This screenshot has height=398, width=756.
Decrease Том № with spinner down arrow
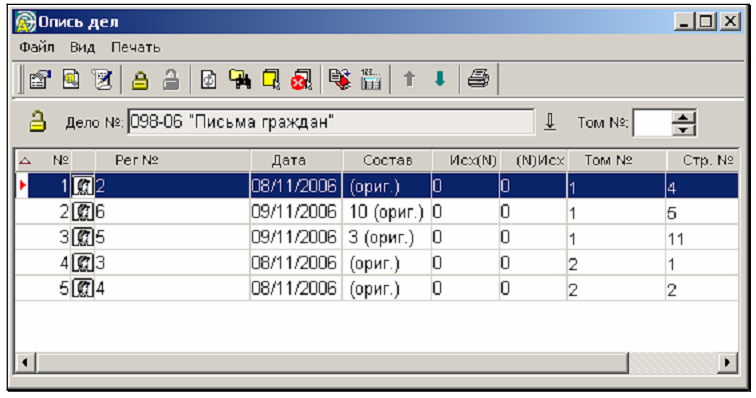click(x=684, y=129)
